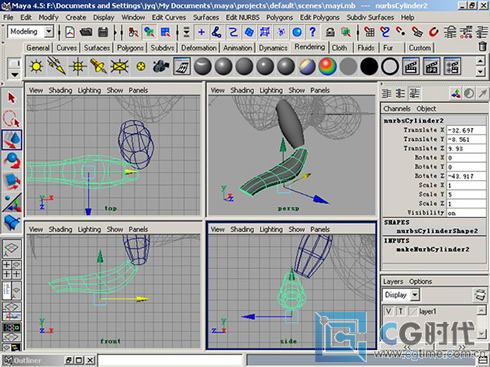Viewport: 490px width, 367px height.
Task: Click the Directional Light shelf icon
Action: [57, 66]
